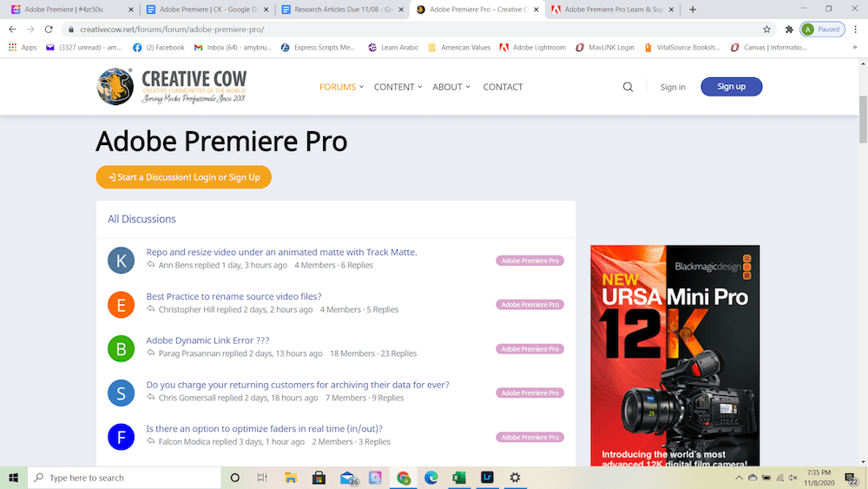Click the F avatar of the faders post
868x489 pixels.
point(121,437)
